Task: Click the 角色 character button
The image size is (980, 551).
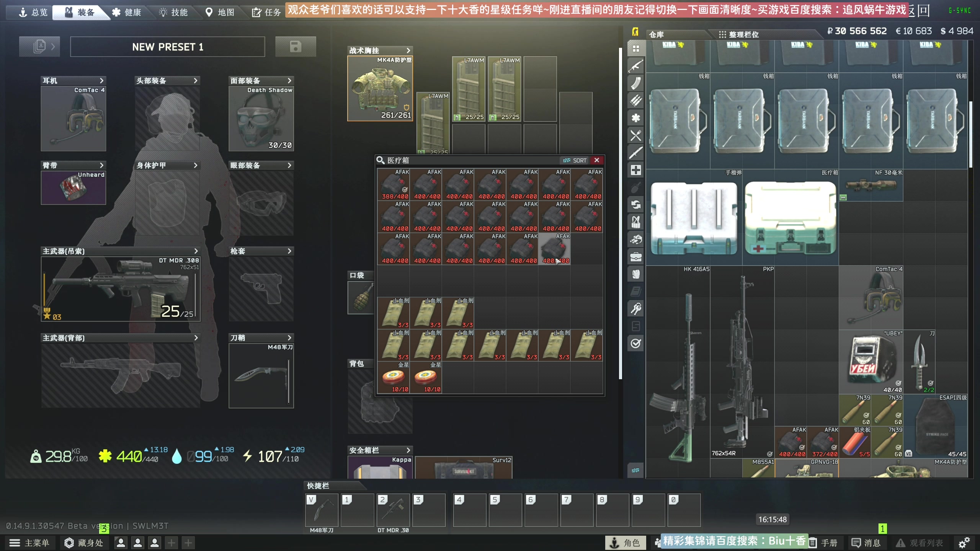Action: [625, 543]
